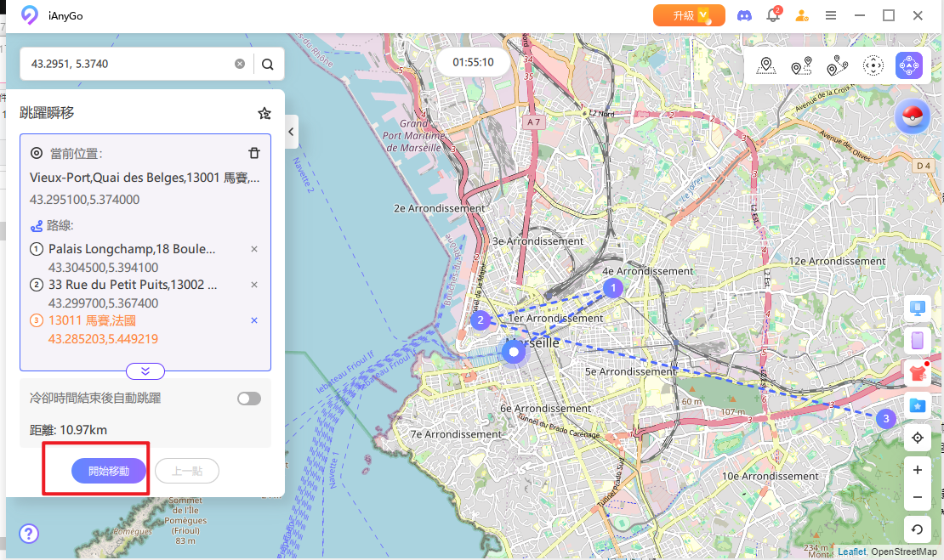The height and width of the screenshot is (560, 944).
Task: Click the reset rotate arrow icon
Action: pyautogui.click(x=917, y=529)
